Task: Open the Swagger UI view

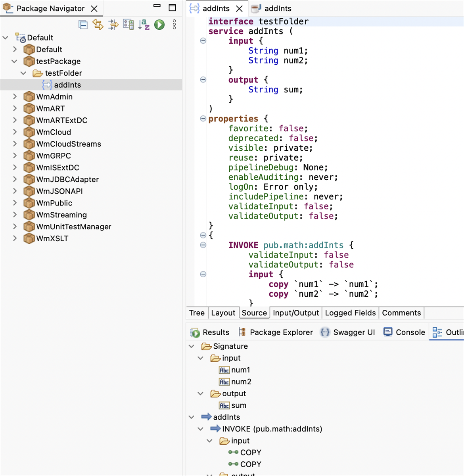Action: tap(347, 332)
